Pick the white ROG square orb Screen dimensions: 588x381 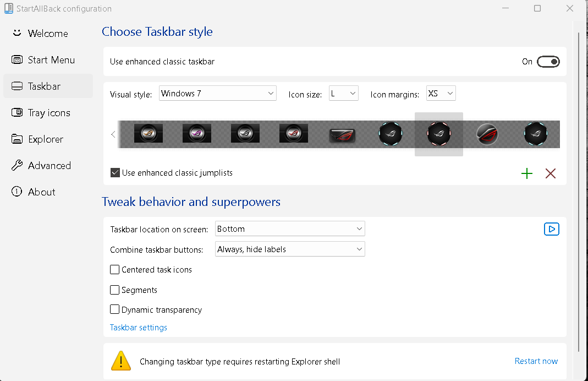(245, 133)
